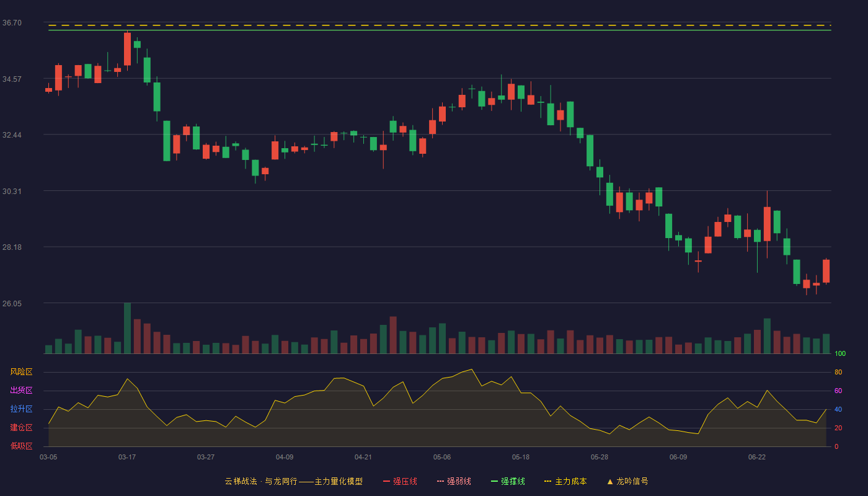Click the 06-22 date label

click(757, 457)
